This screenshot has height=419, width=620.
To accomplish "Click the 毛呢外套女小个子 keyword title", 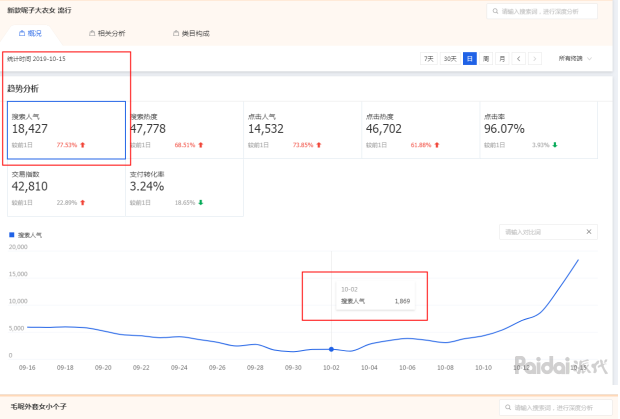I will click(x=38, y=406).
